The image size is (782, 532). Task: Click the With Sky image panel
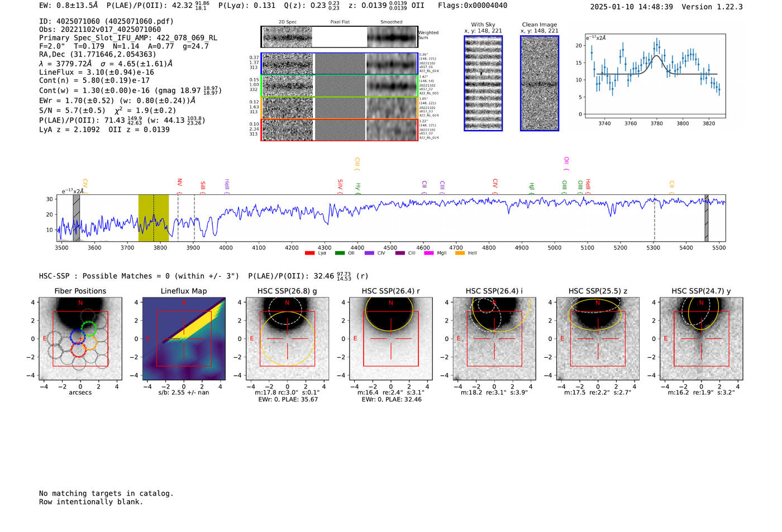click(x=483, y=83)
